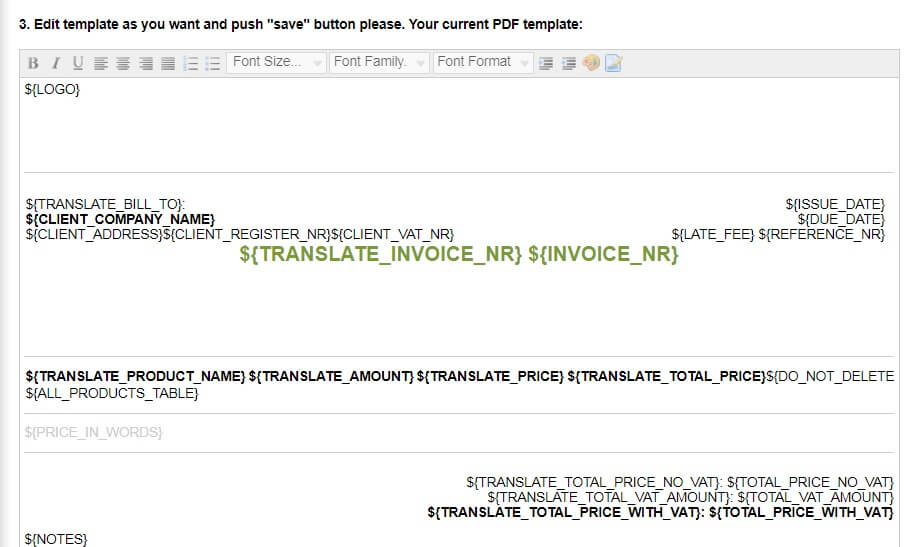920x547 pixels.
Task: Click ${CLIENT_REGISTER_NR} placeholder
Action: click(247, 235)
